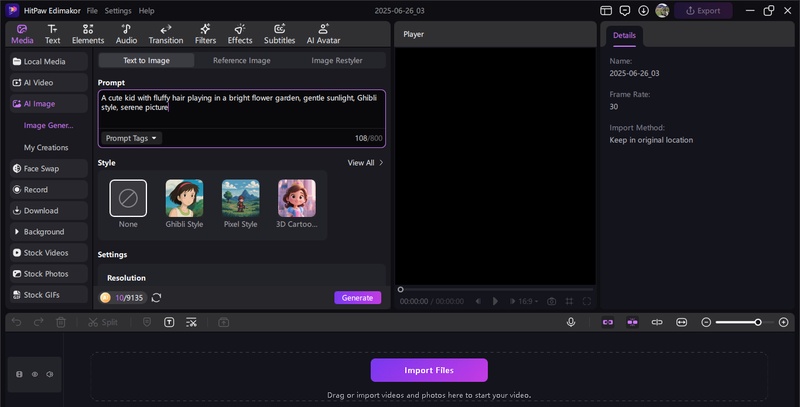Screen dimensions: 800x407
Task: Open the Transition panel
Action: click(166, 34)
